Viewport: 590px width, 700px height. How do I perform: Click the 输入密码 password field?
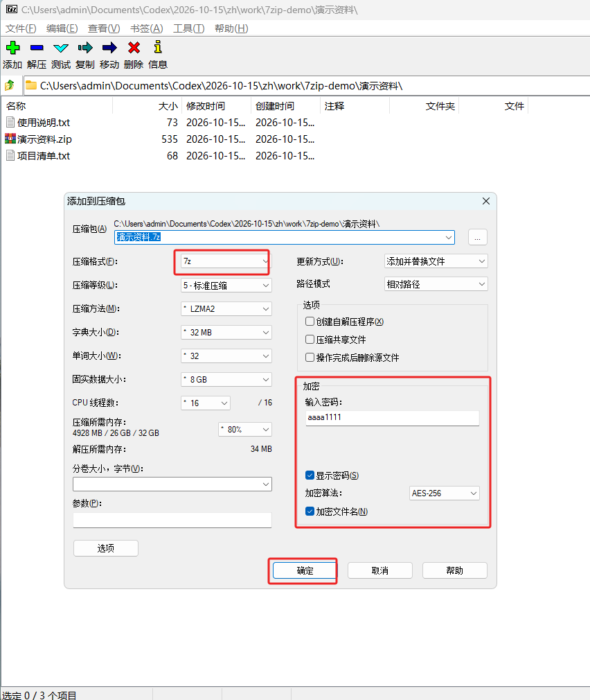click(x=393, y=418)
